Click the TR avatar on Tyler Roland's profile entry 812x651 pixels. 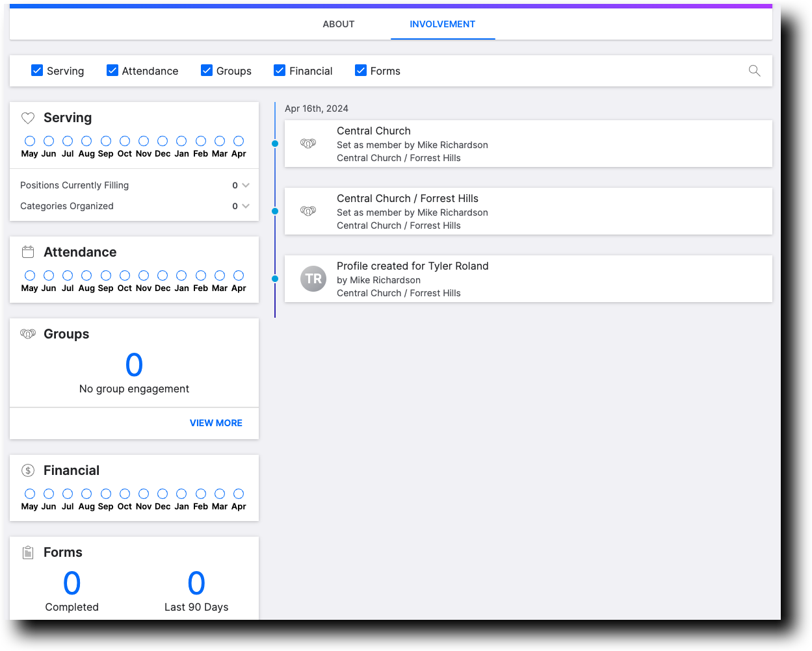pyautogui.click(x=313, y=279)
